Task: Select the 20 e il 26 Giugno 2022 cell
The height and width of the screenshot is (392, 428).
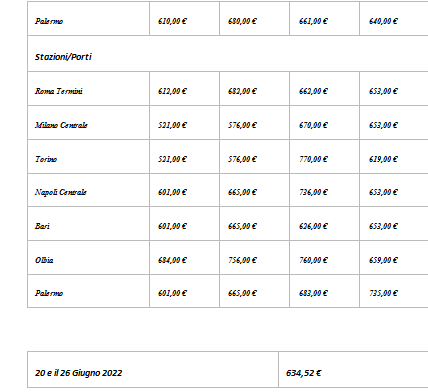Action: 79,373
